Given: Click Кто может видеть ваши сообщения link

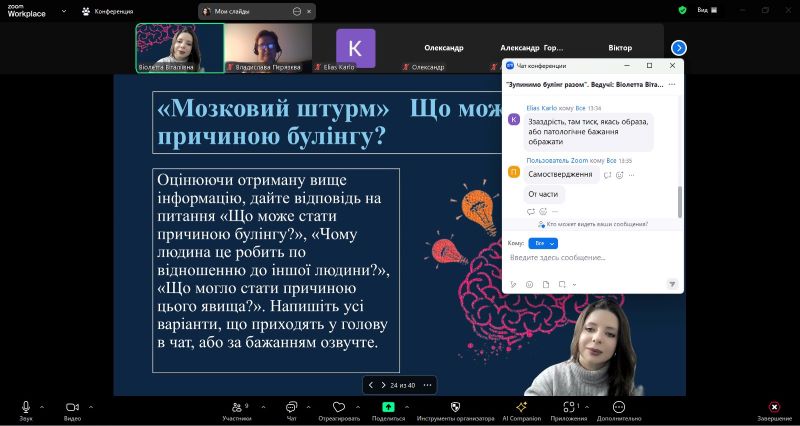Looking at the screenshot, I should (x=593, y=224).
